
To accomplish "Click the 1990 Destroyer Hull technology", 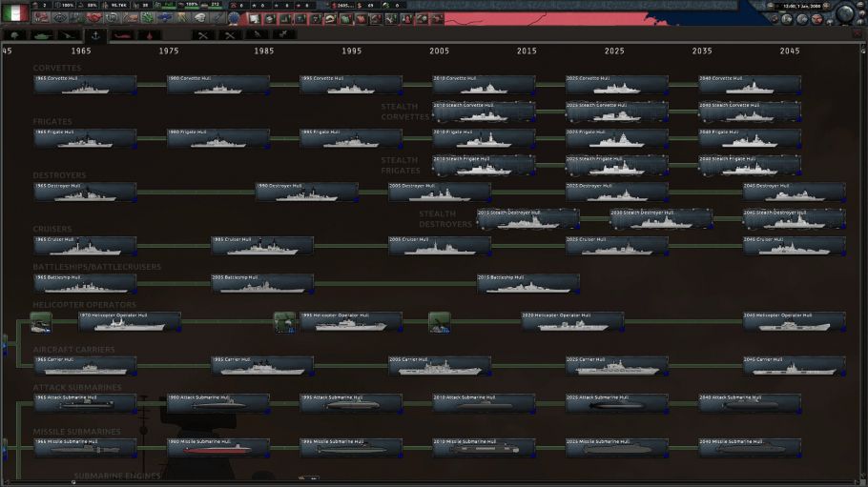I will pyautogui.click(x=306, y=192).
